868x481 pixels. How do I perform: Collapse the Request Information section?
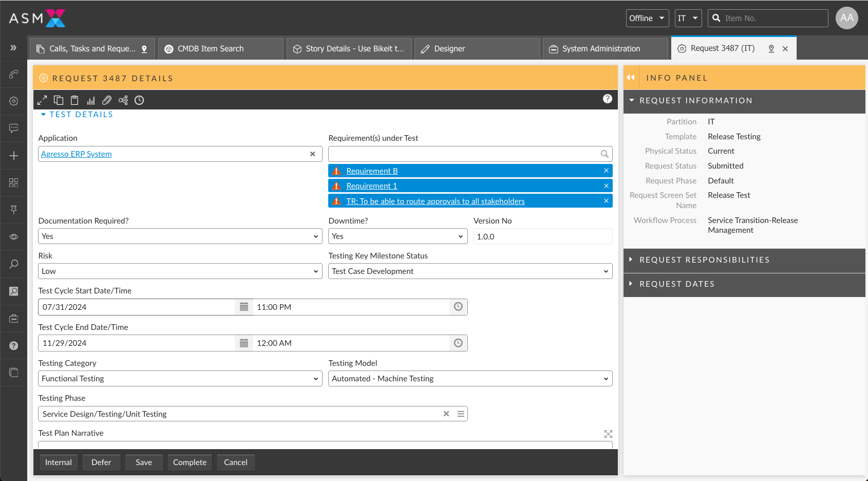(632, 100)
